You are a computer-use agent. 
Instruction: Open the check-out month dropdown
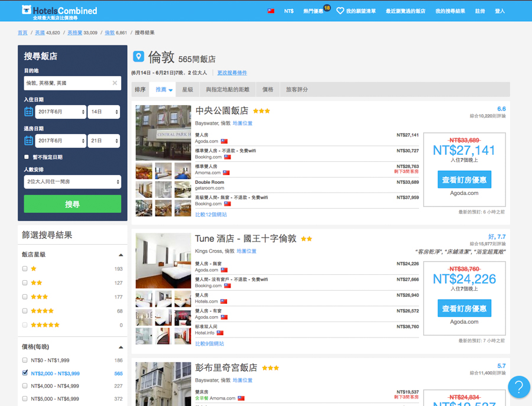[61, 141]
